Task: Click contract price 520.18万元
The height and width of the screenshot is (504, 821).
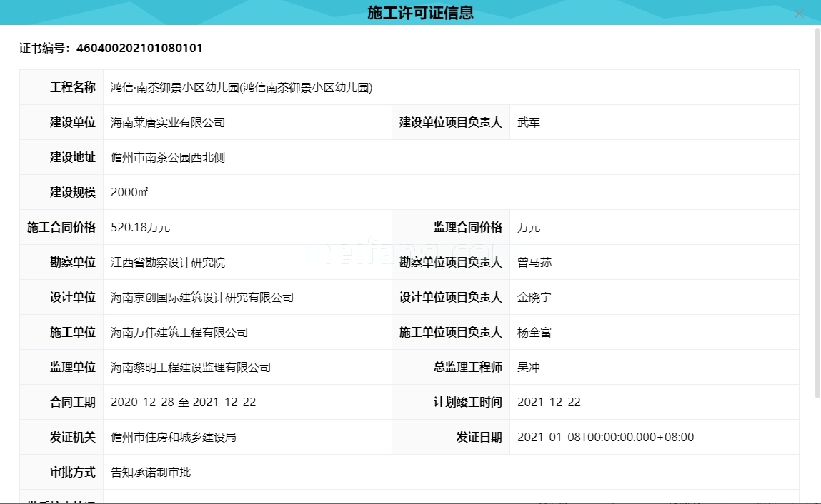Action: [x=141, y=228]
